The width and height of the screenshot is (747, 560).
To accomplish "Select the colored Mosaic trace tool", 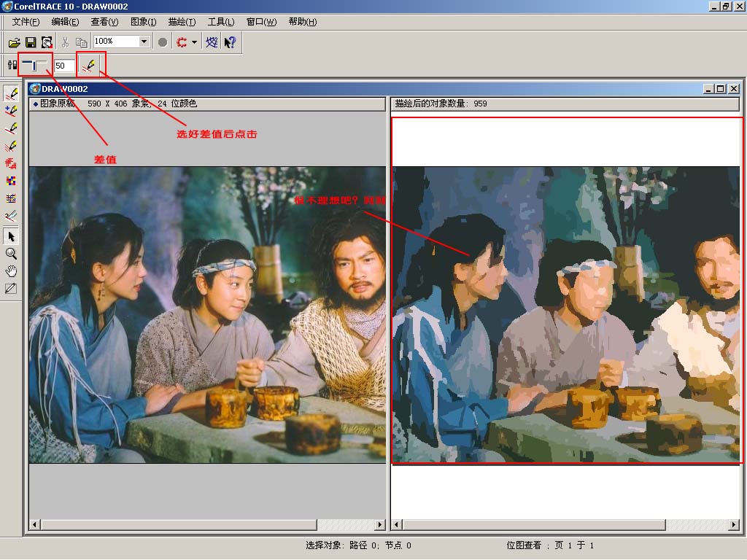I will click(x=11, y=181).
